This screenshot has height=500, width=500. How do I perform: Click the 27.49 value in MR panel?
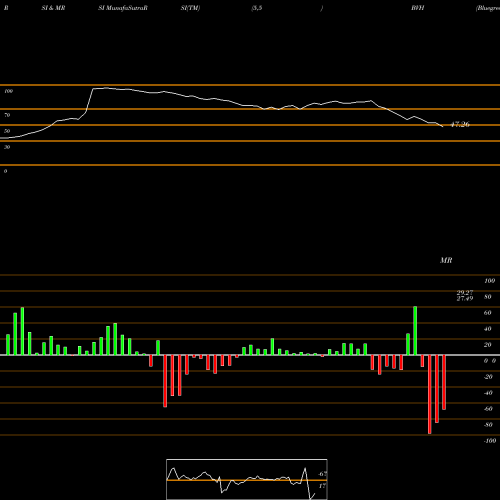[465, 298]
